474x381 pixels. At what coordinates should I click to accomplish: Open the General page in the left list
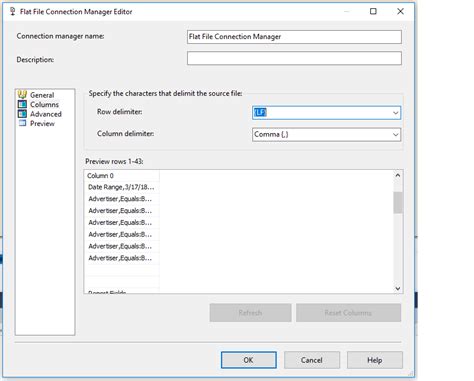42,95
